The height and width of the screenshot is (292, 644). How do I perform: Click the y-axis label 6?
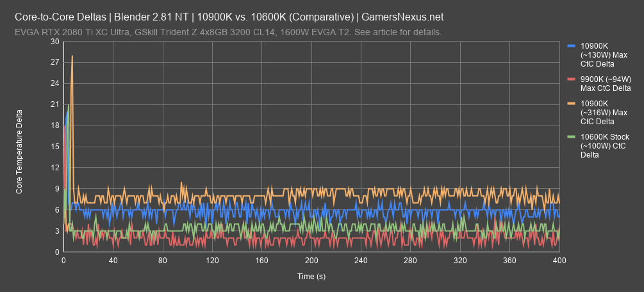(58, 210)
